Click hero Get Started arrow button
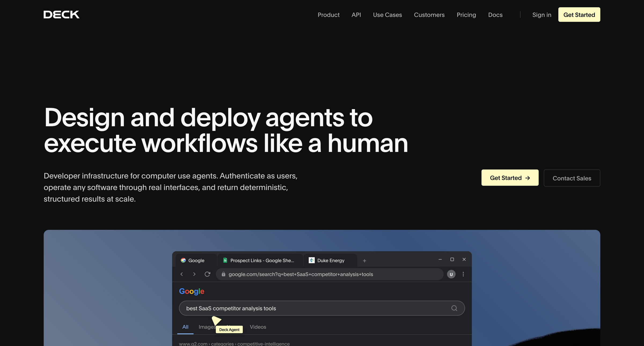 coord(510,178)
